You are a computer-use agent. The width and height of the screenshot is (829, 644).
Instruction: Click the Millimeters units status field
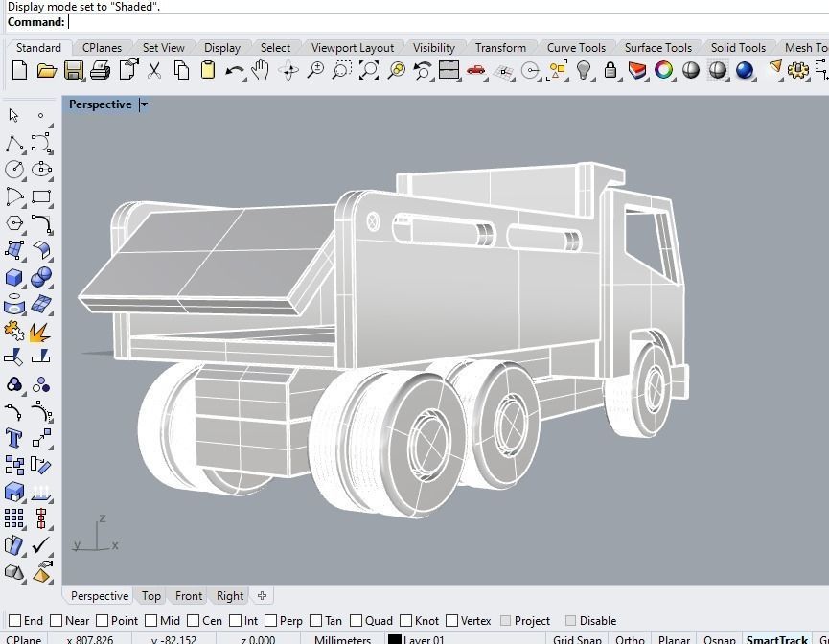pos(342,639)
